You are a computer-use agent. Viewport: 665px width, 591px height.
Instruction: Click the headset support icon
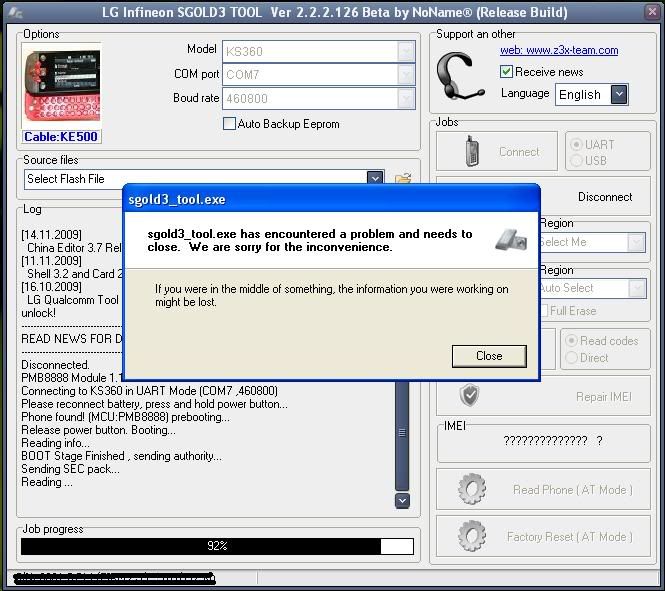[460, 76]
